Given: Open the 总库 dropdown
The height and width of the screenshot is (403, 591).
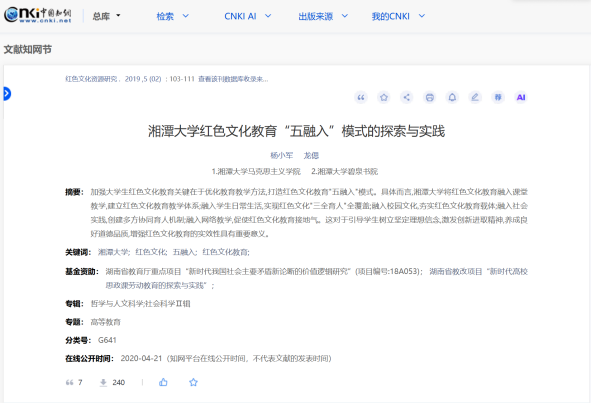Looking at the screenshot, I should (106, 16).
